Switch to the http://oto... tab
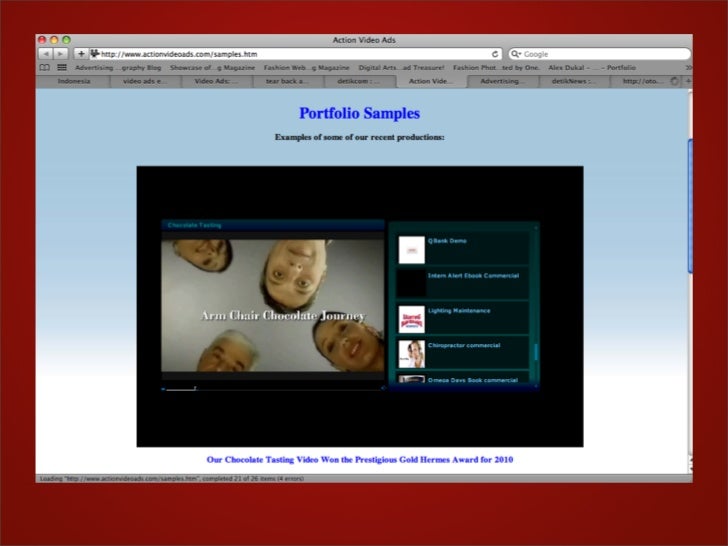Image resolution: width=728 pixels, height=546 pixels. [x=646, y=81]
